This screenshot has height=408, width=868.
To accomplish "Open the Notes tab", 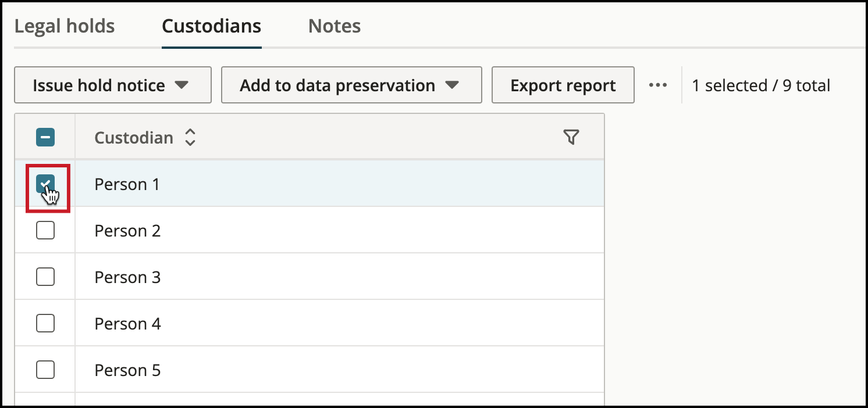I will (x=335, y=26).
